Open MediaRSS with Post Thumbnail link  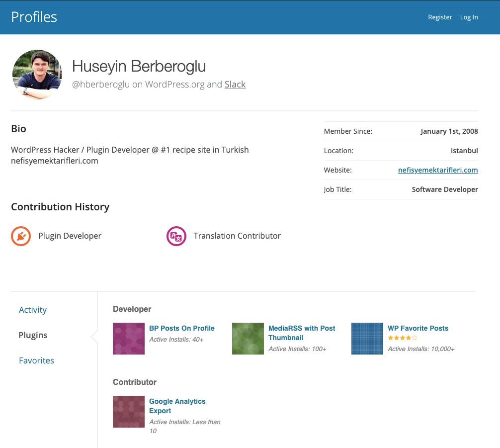pos(302,333)
